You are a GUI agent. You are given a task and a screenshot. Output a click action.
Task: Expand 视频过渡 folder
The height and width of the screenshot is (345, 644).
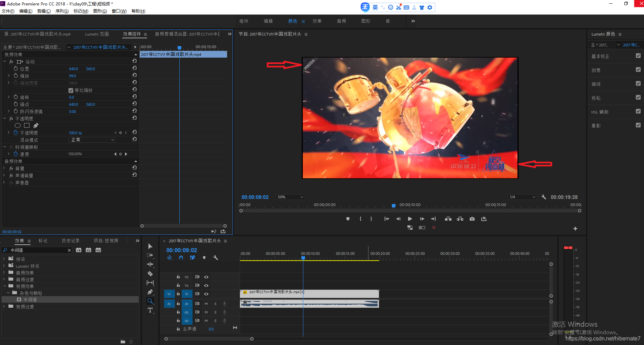coord(4,306)
